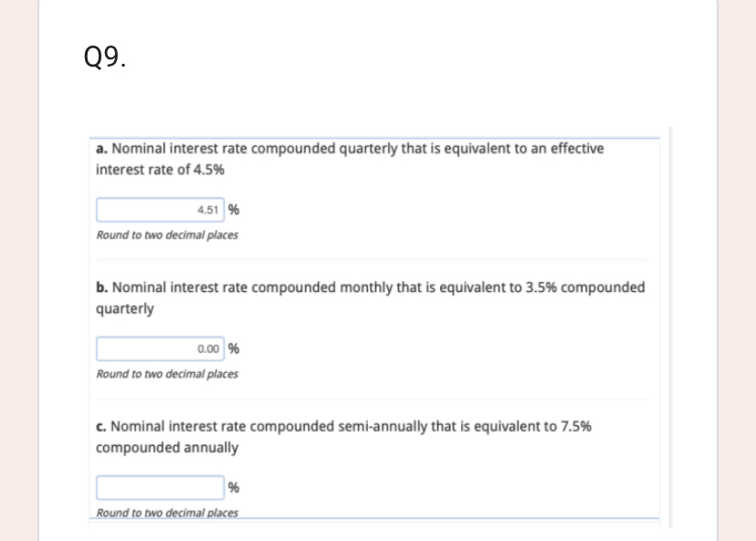Click the bold 'a.' label in the first question
756x541 pixels.
100,148
